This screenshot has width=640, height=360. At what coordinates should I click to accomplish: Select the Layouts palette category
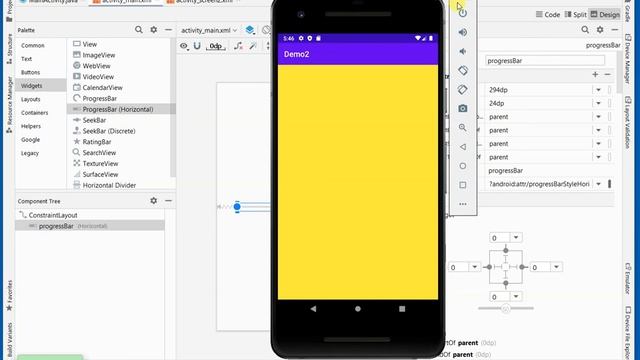coord(31,99)
